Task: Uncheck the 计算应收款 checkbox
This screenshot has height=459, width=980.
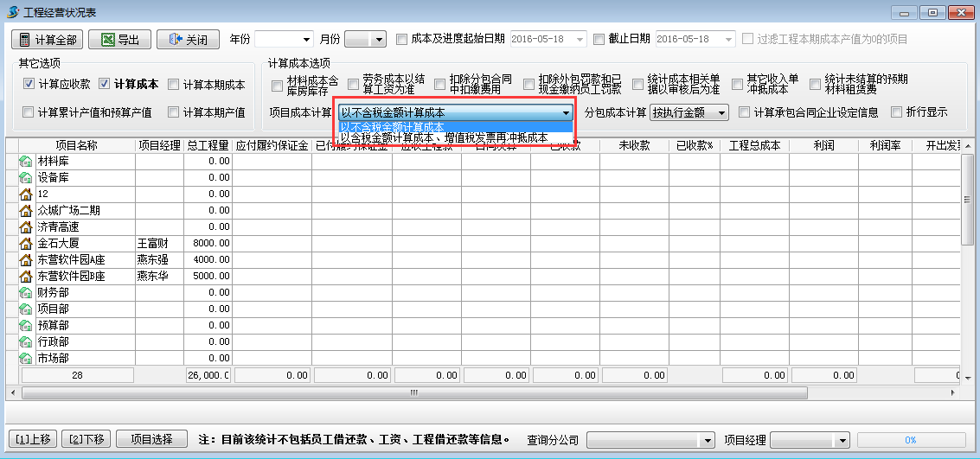Action: (x=29, y=85)
